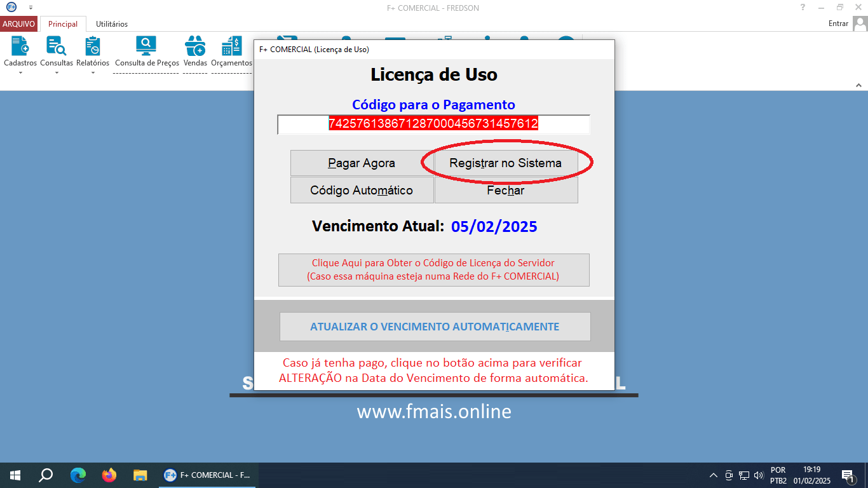The image size is (868, 488).
Task: Open the ARQUIVO menu
Action: pyautogui.click(x=19, y=24)
